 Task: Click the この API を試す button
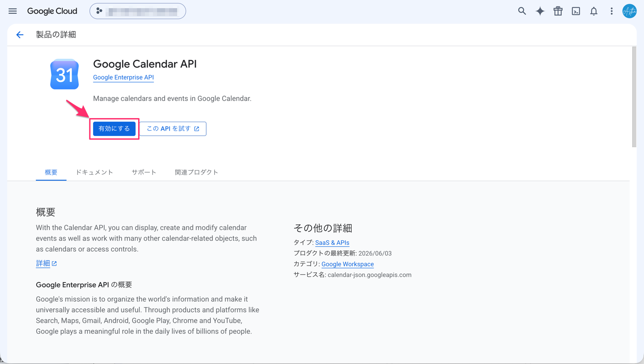pyautogui.click(x=173, y=129)
